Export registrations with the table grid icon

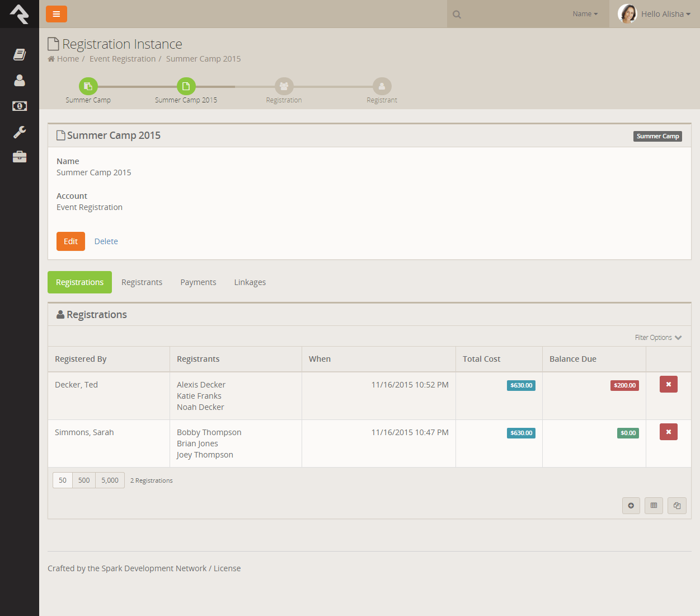[654, 506]
